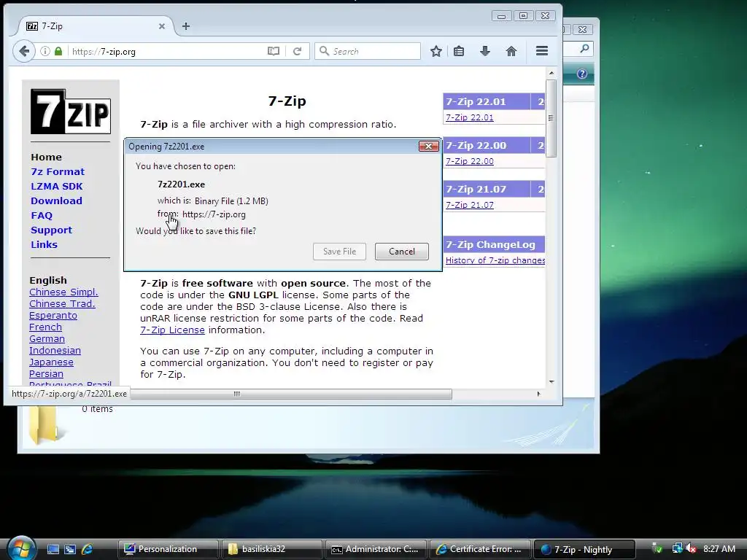Click the page scroll down arrow

coord(551,381)
